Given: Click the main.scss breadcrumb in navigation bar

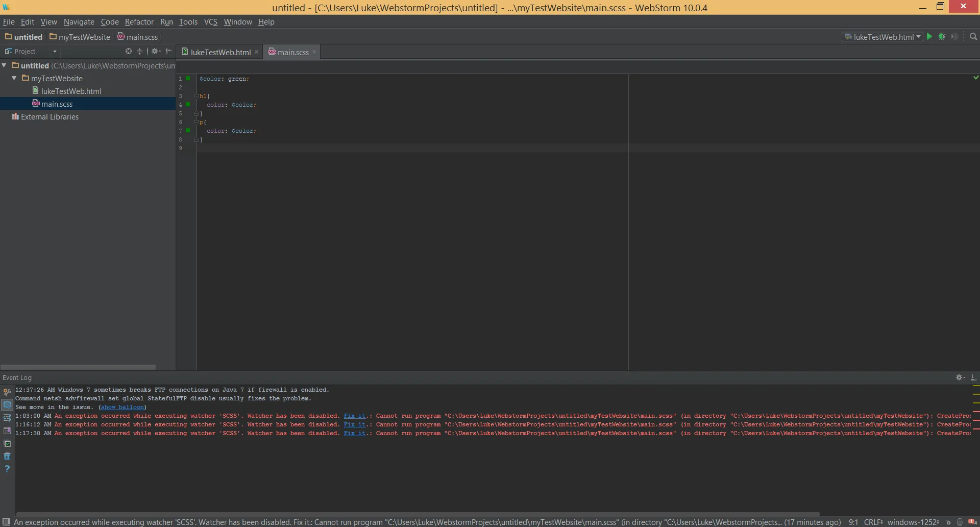Looking at the screenshot, I should (138, 37).
